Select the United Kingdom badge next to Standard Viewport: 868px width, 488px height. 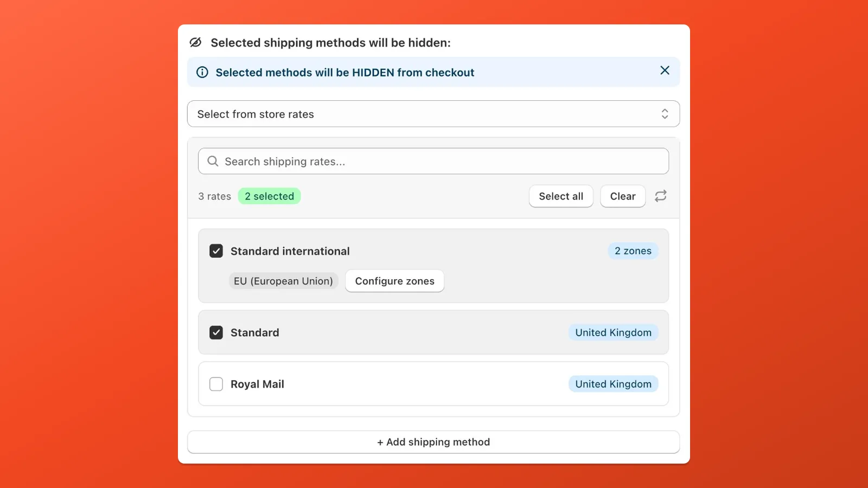pyautogui.click(x=613, y=332)
